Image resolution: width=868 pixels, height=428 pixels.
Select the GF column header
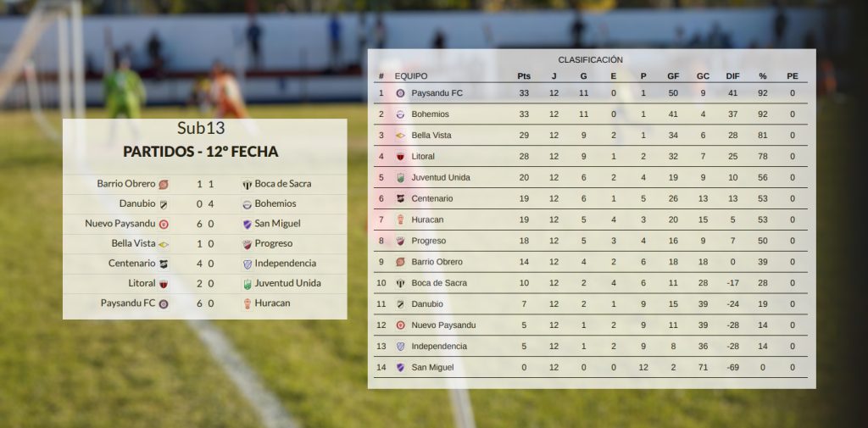[x=673, y=76]
